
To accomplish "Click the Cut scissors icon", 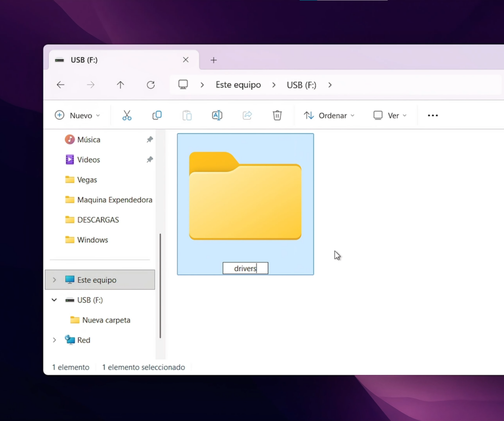I will [126, 115].
